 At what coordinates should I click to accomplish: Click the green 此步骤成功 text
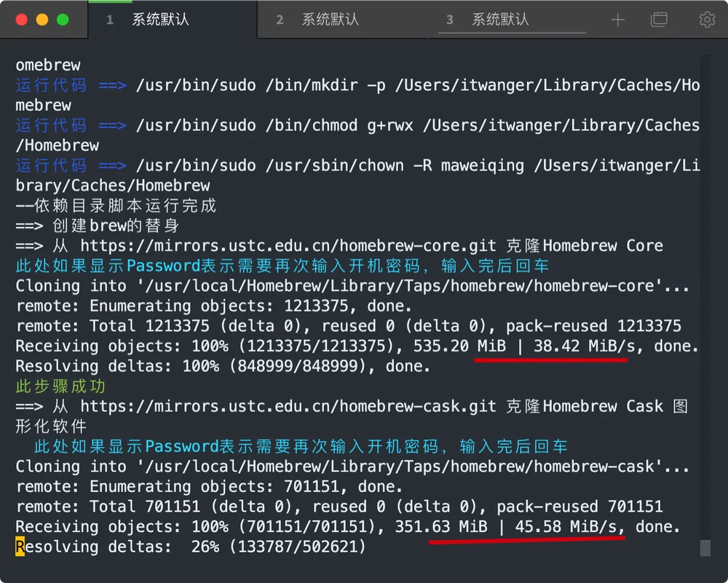(x=61, y=386)
